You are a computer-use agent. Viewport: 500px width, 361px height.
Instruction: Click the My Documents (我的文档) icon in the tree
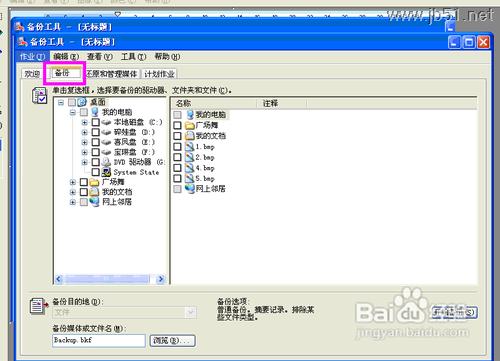point(95,192)
